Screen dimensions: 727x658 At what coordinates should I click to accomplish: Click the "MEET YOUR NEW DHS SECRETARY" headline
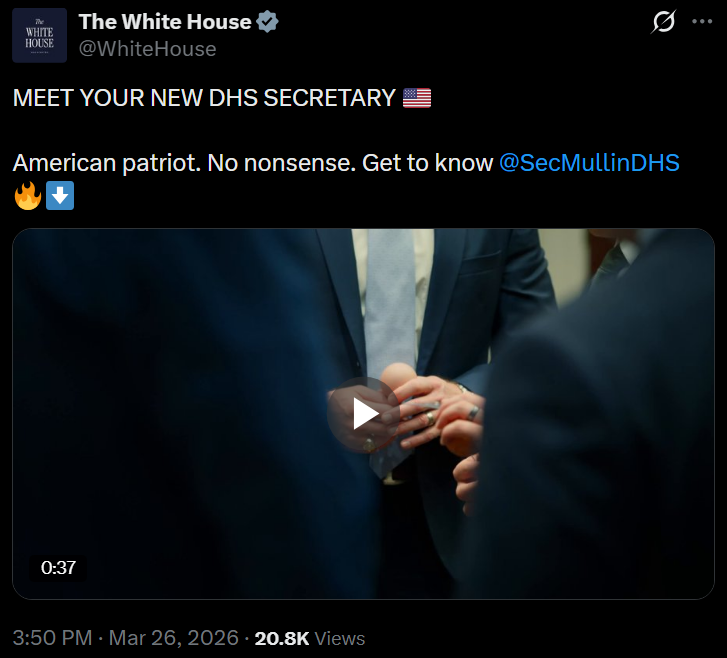point(204,98)
